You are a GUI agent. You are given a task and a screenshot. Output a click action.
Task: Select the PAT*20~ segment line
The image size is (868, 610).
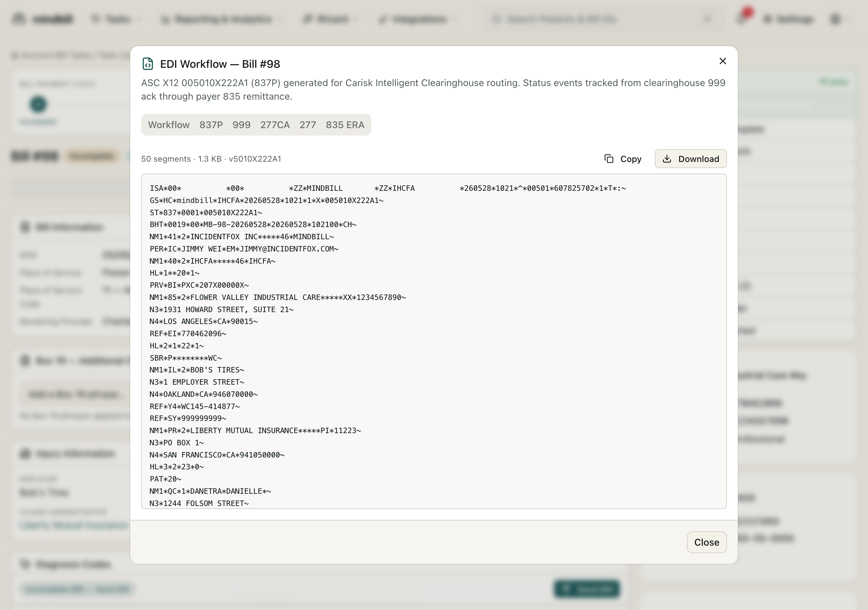click(165, 479)
